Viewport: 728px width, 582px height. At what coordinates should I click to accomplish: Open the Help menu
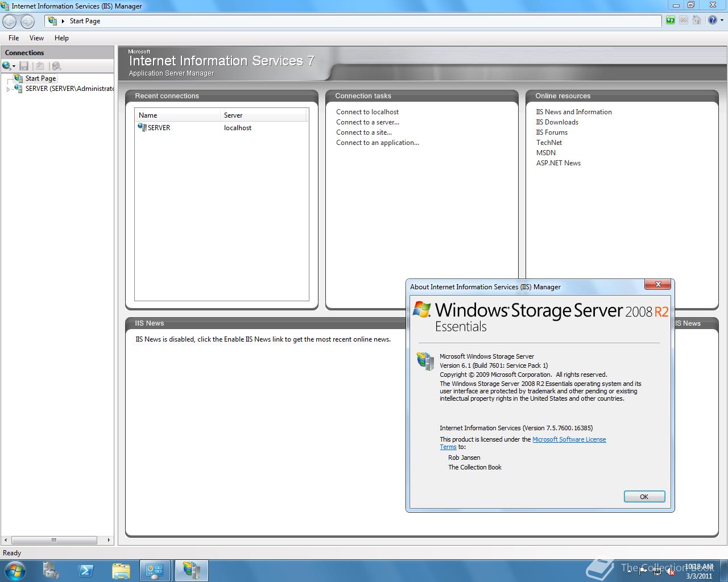[x=61, y=38]
